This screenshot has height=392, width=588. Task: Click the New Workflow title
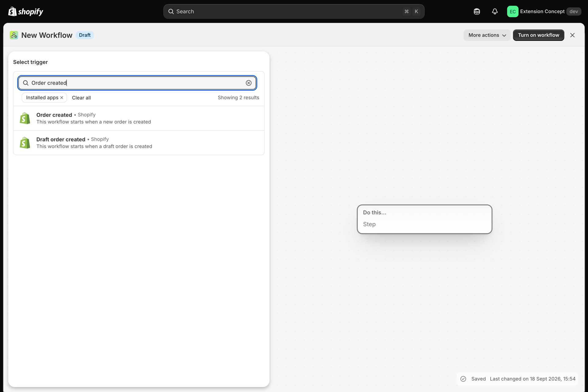click(47, 35)
